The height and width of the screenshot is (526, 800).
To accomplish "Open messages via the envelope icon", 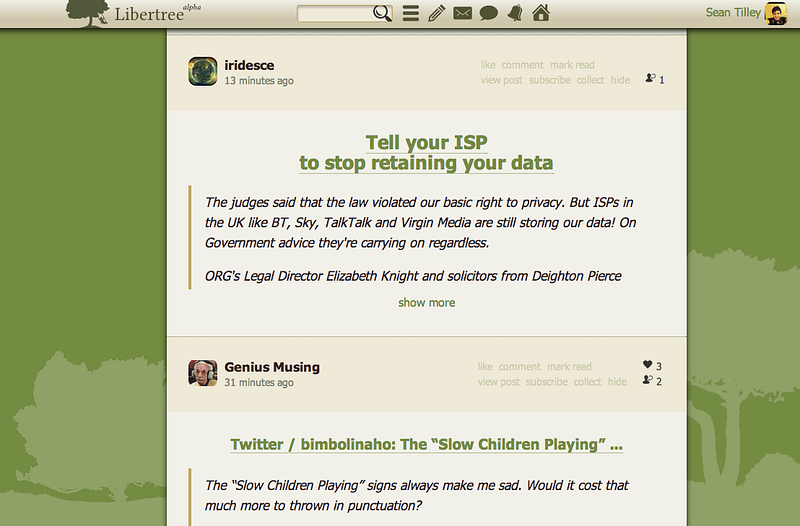I will coord(462,13).
